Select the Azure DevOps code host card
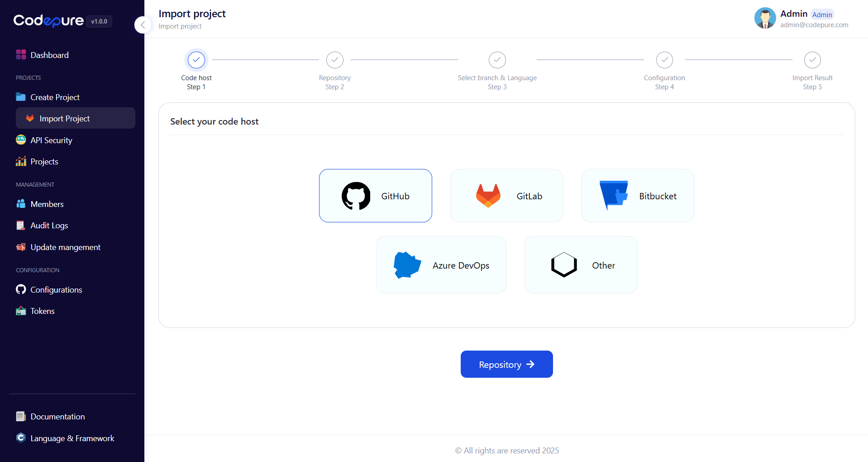The height and width of the screenshot is (462, 868). point(441,265)
